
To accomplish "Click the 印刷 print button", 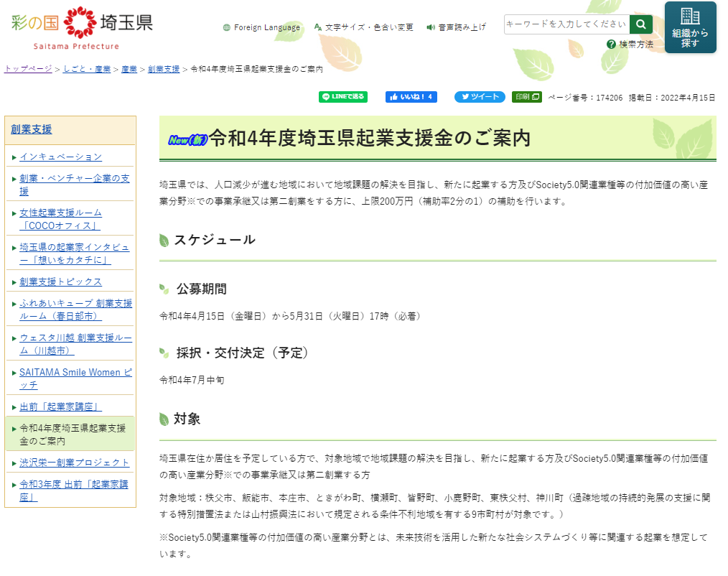I will pos(526,97).
